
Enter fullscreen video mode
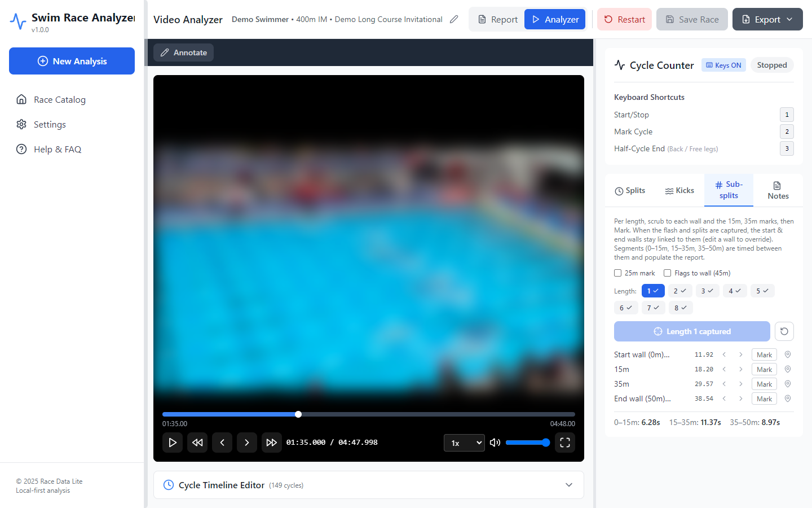click(x=565, y=443)
